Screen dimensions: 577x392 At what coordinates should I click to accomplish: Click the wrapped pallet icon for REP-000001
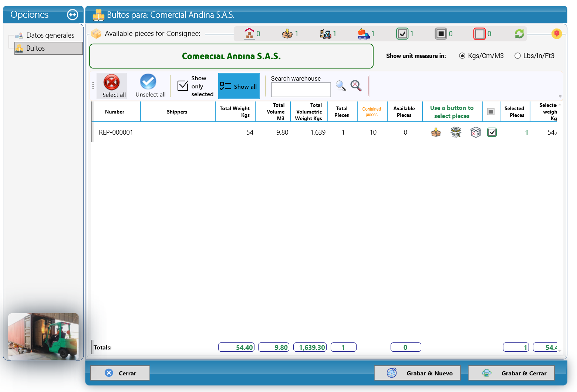coord(456,132)
